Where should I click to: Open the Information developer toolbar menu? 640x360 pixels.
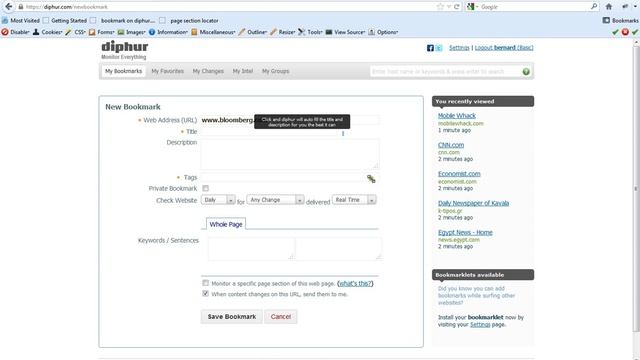click(x=168, y=32)
